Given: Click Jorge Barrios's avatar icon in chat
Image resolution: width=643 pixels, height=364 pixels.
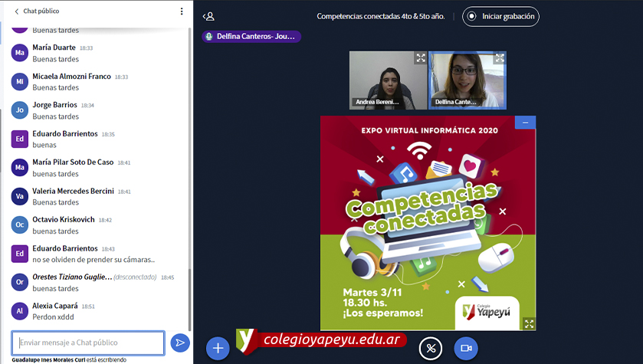Looking at the screenshot, I should [20, 110].
